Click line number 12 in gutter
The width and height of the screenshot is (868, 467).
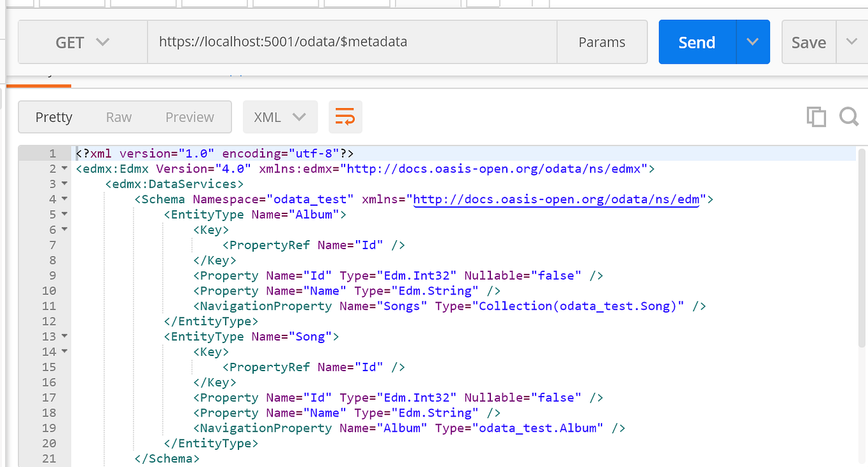(50, 321)
